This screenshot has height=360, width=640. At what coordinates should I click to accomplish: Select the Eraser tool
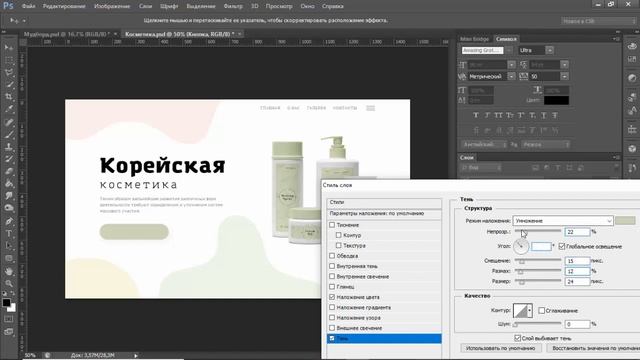point(9,171)
